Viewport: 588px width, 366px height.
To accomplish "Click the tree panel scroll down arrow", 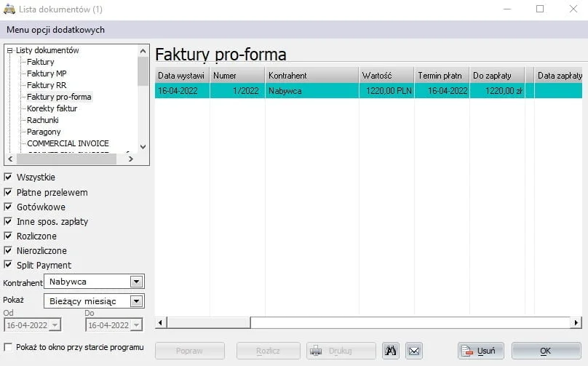I will click(x=143, y=147).
